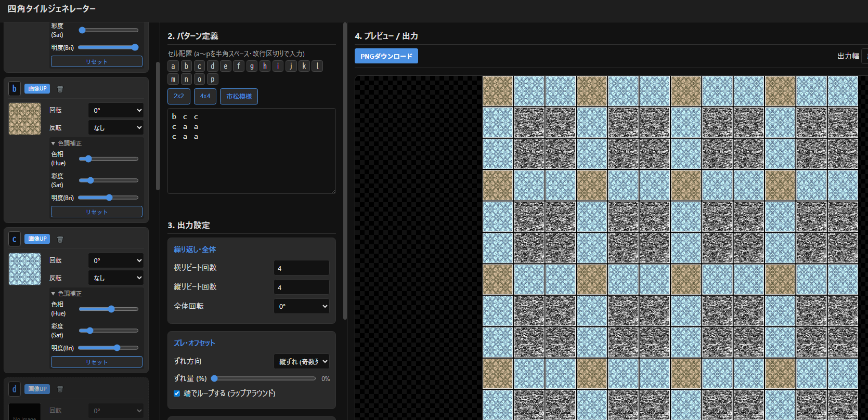
Task: Insert letter m chip into the pattern
Action: 173,79
